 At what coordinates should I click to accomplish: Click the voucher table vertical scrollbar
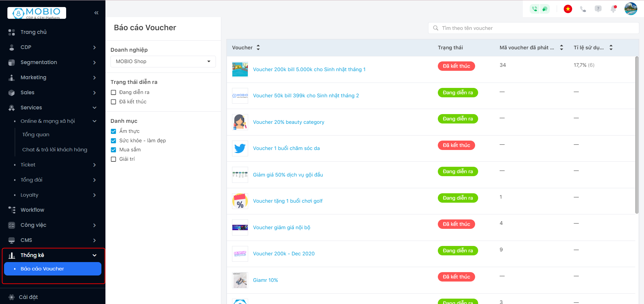coord(637,134)
